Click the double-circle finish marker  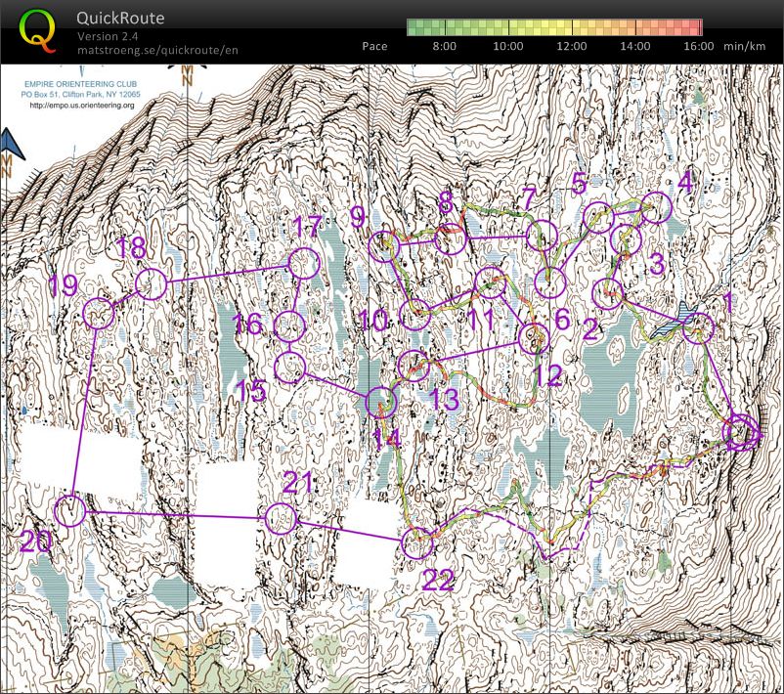[x=741, y=431]
